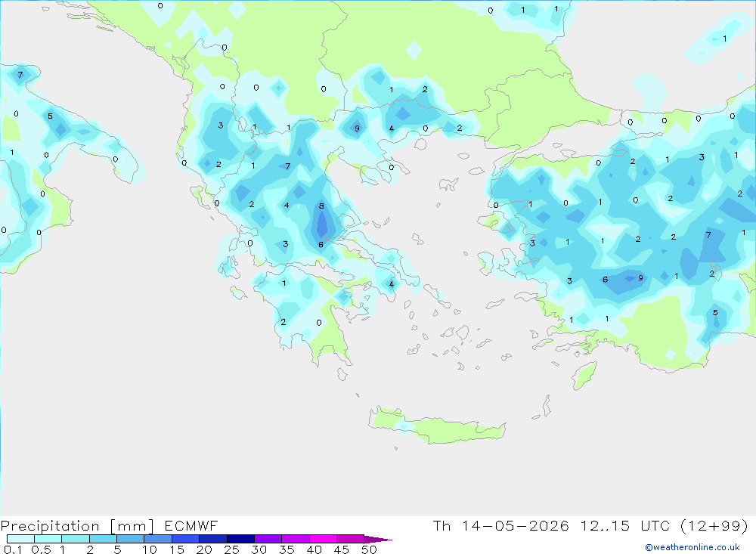The width and height of the screenshot is (756, 554).
Task: Select the legend swatch between 20 and 25
Action: pyautogui.click(x=213, y=539)
